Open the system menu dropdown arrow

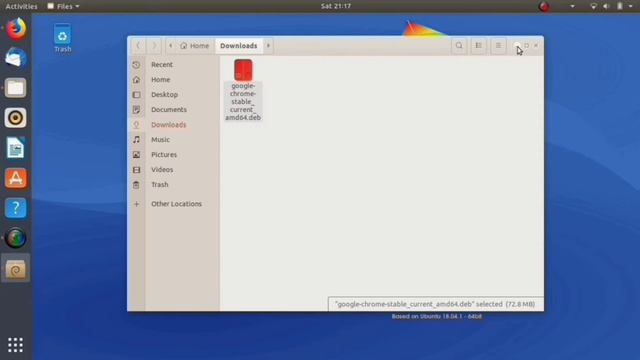(x=631, y=6)
